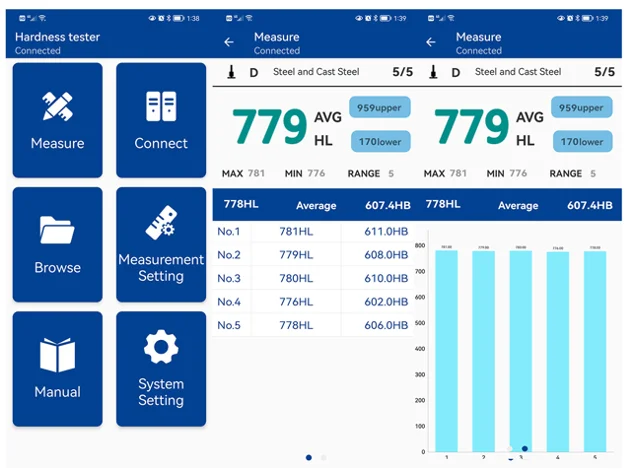The width and height of the screenshot is (627, 473).
Task: Tap back arrow on table Measure screen
Action: click(229, 42)
